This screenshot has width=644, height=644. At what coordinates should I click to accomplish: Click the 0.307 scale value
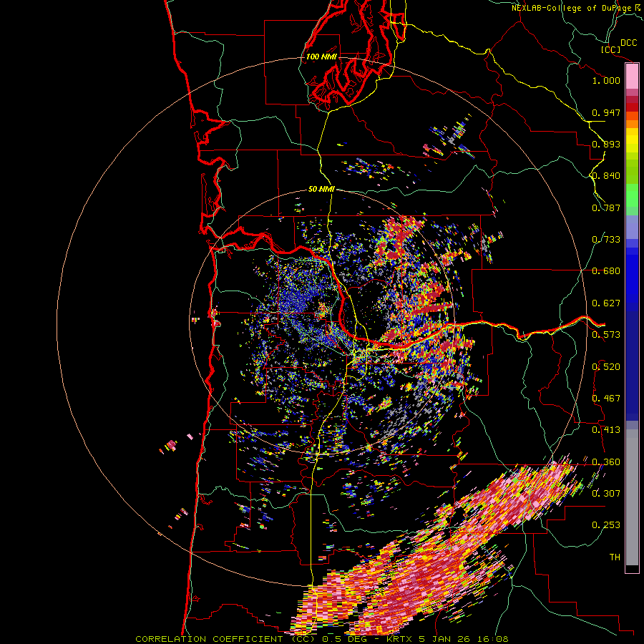[606, 494]
